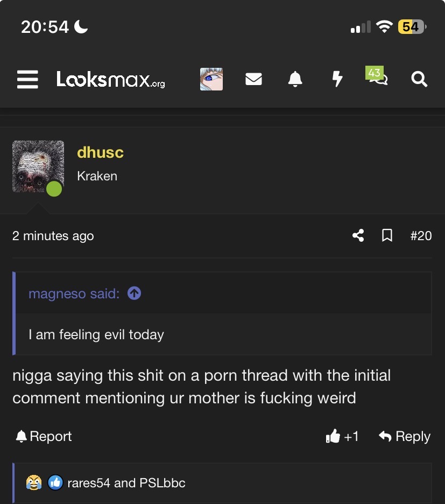Like the post with thumbs up +1
445x504 pixels.
pyautogui.click(x=342, y=436)
